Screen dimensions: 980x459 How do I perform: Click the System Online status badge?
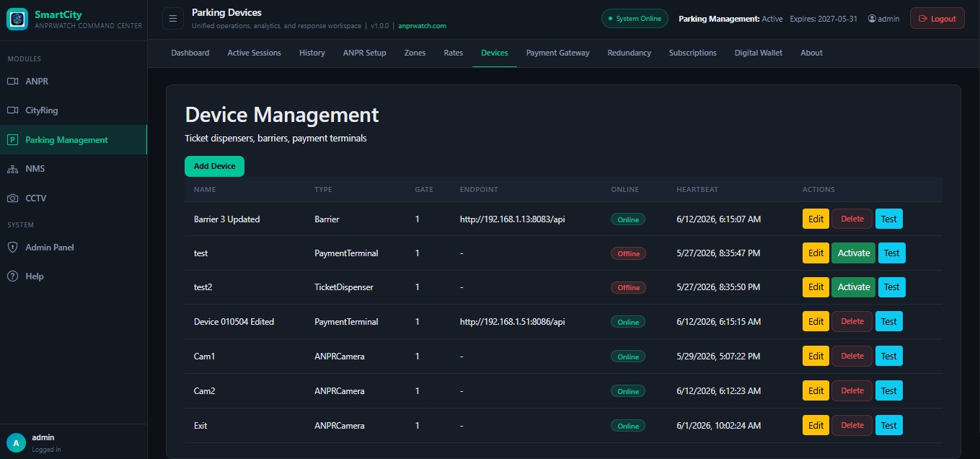(635, 19)
